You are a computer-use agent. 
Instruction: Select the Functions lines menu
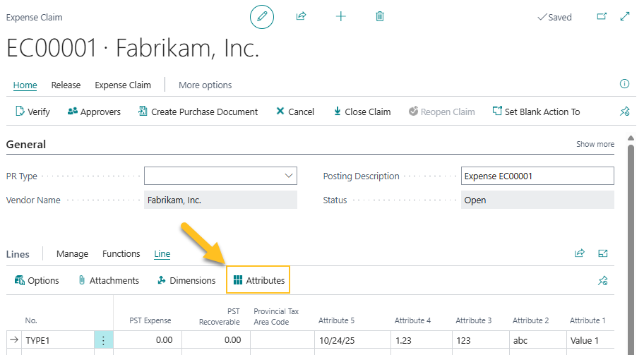pyautogui.click(x=121, y=254)
